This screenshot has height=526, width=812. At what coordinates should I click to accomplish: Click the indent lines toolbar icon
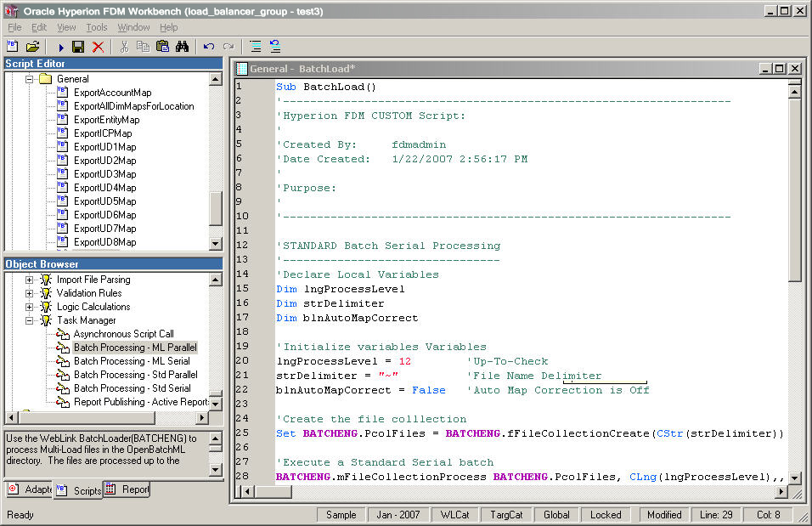pos(256,47)
